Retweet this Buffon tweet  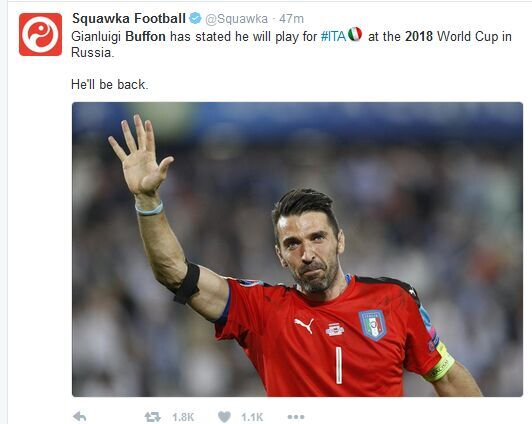[x=152, y=417]
